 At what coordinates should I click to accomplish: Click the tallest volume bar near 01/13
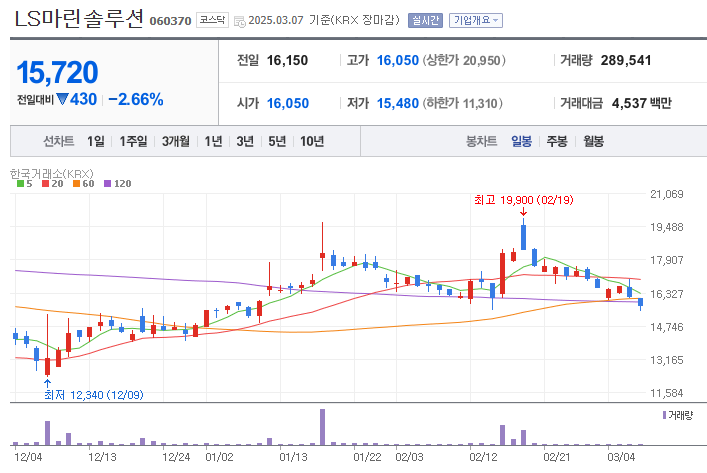[322, 427]
